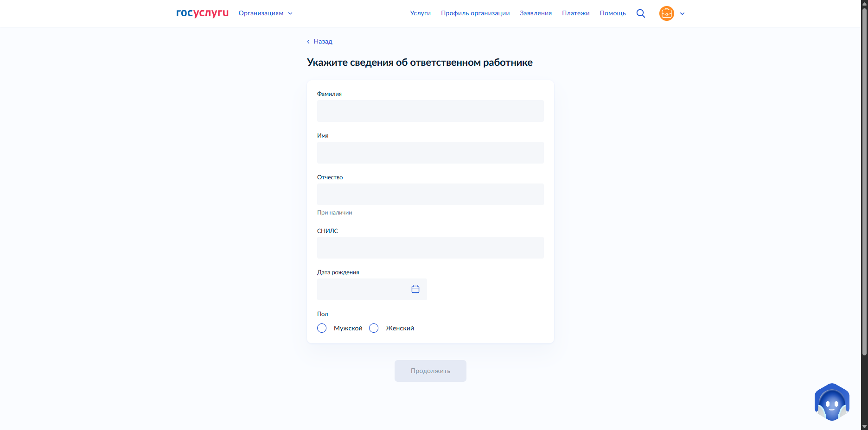Screen dimensions: 868x430
Task: Open the Заявления menu item
Action: point(536,13)
